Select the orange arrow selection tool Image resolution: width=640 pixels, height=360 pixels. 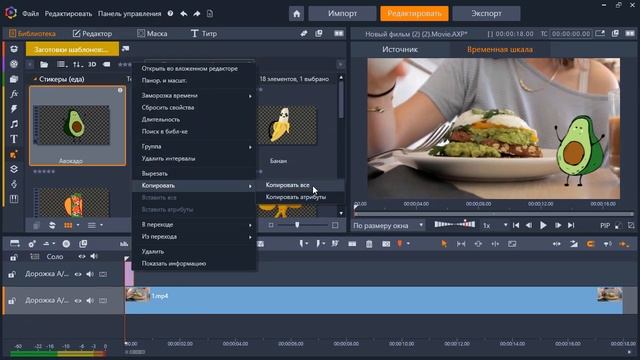coord(444,244)
